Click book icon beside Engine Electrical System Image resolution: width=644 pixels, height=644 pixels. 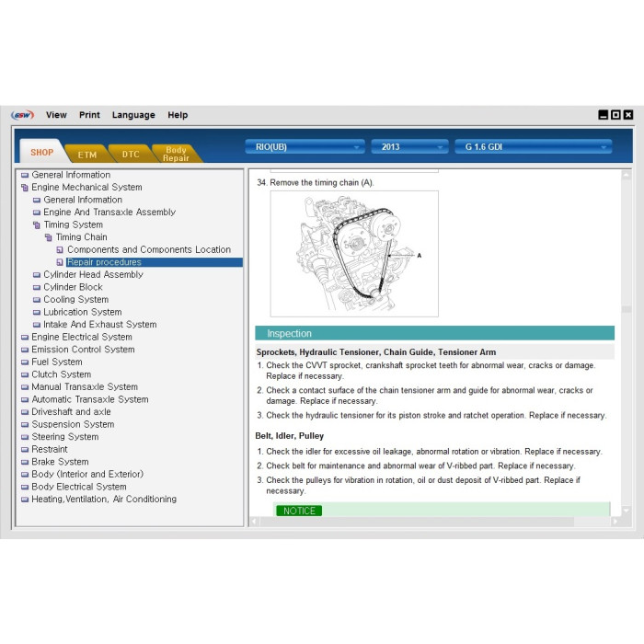tap(25, 338)
